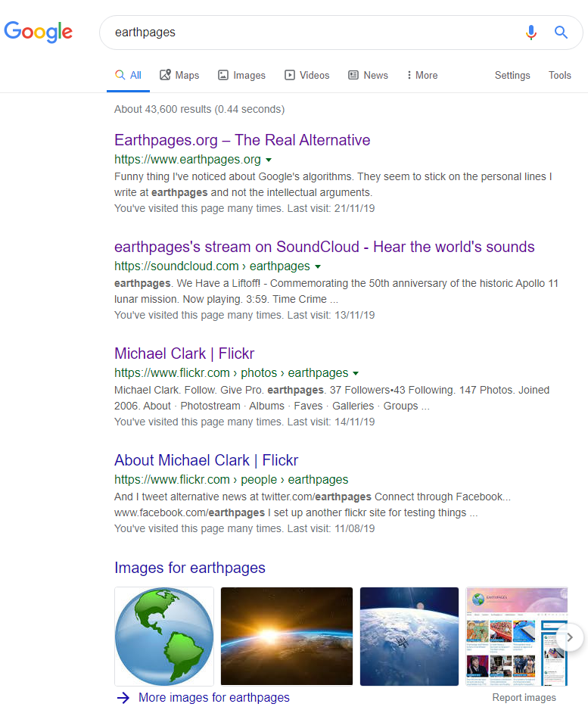Open About Michael Clark | Flickr result

[206, 460]
